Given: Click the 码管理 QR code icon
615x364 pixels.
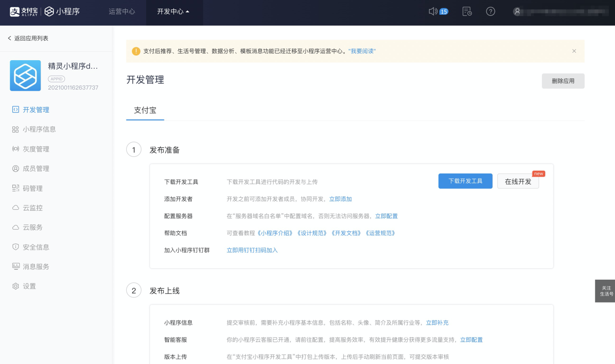Looking at the screenshot, I should [x=16, y=188].
